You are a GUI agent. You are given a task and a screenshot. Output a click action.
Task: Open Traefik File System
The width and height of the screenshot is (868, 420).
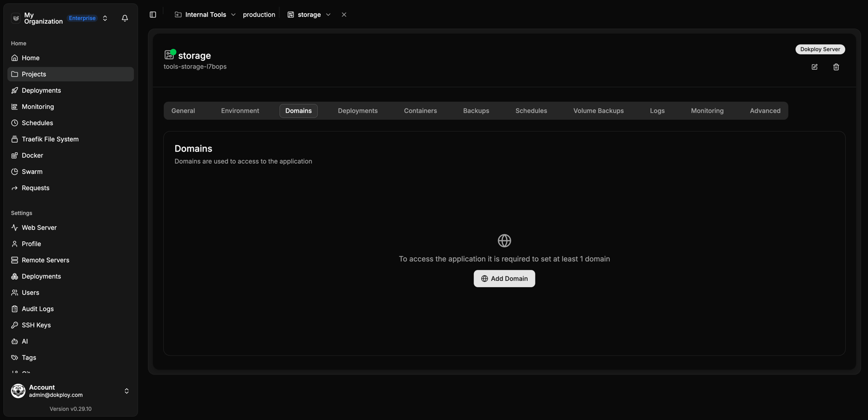(71, 139)
